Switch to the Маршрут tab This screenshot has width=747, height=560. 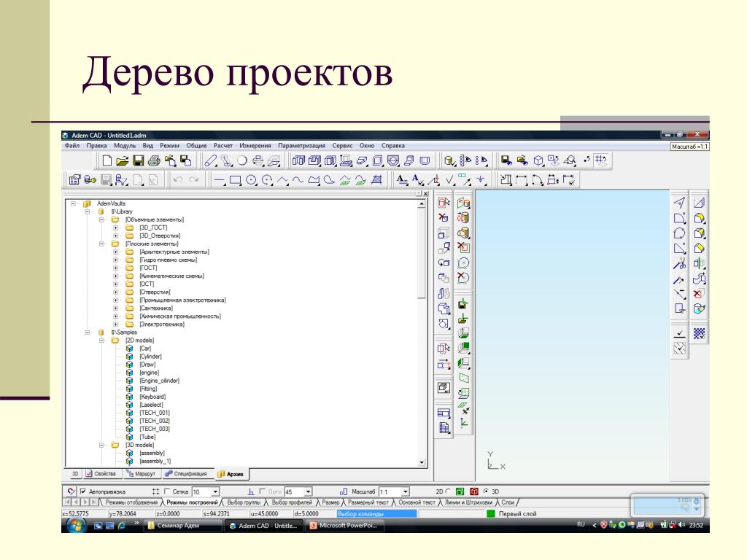[x=141, y=474]
